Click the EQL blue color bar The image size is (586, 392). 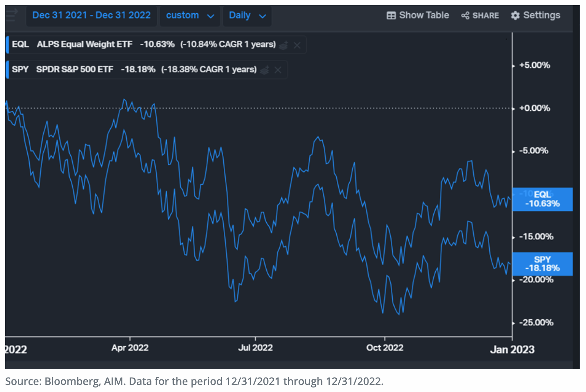click(7, 45)
